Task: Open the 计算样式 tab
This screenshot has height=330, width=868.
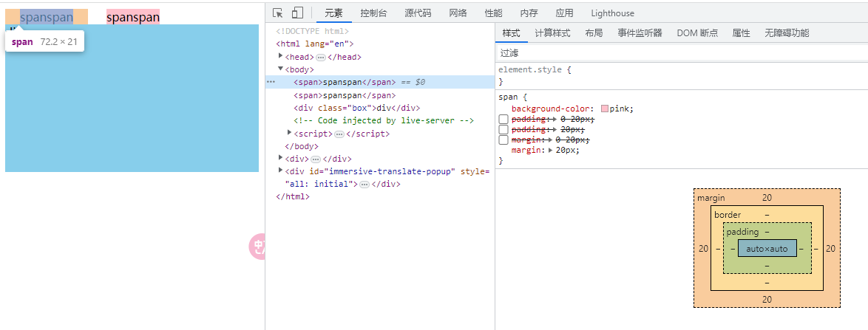Action: pyautogui.click(x=552, y=33)
